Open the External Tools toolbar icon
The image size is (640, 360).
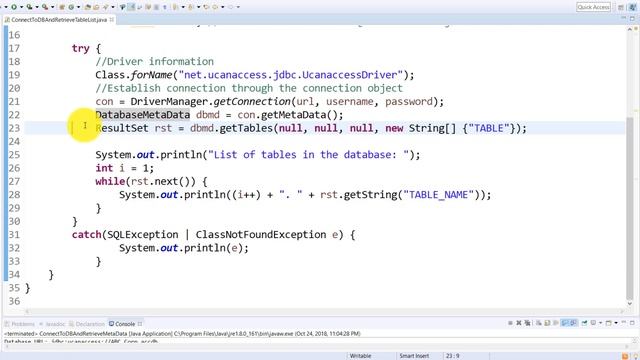tap(45, 7)
